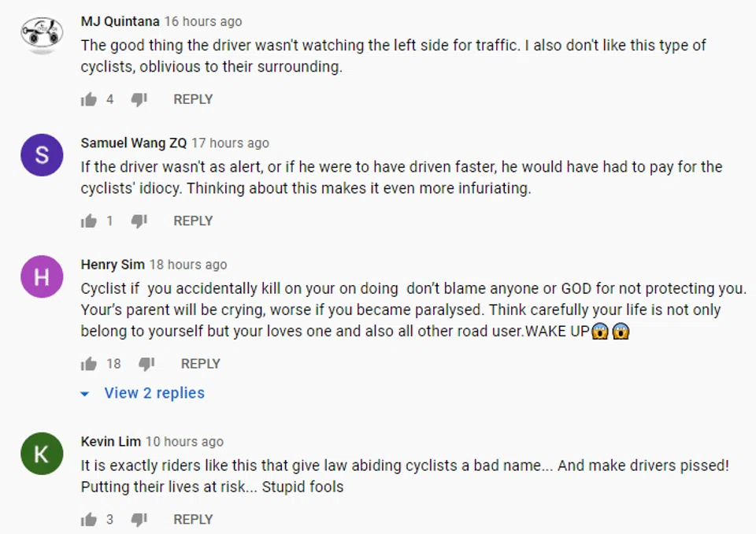This screenshot has width=756, height=534.
Task: Like Henry Sim's comment
Action: (x=89, y=364)
